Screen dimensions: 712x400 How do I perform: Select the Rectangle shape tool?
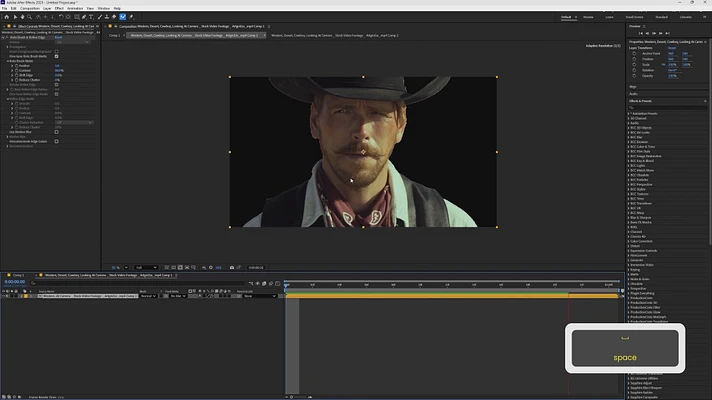tap(77, 17)
